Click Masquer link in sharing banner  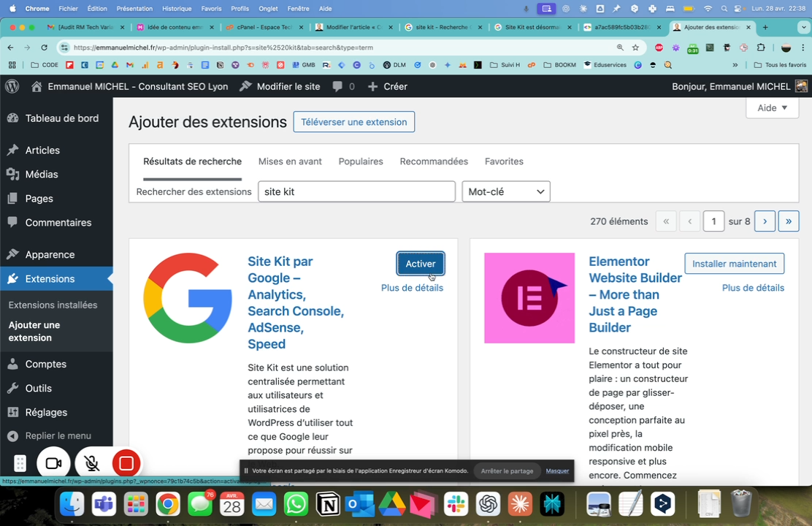[x=557, y=471]
